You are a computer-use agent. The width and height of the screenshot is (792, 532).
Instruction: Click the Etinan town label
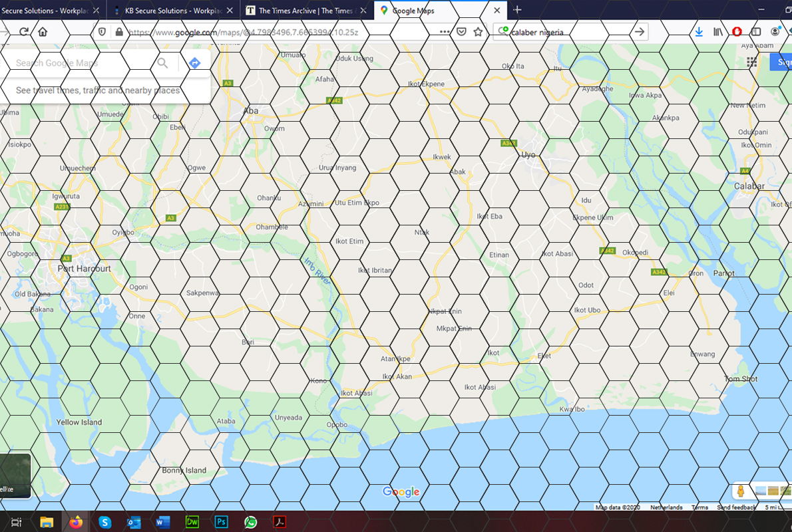(499, 255)
